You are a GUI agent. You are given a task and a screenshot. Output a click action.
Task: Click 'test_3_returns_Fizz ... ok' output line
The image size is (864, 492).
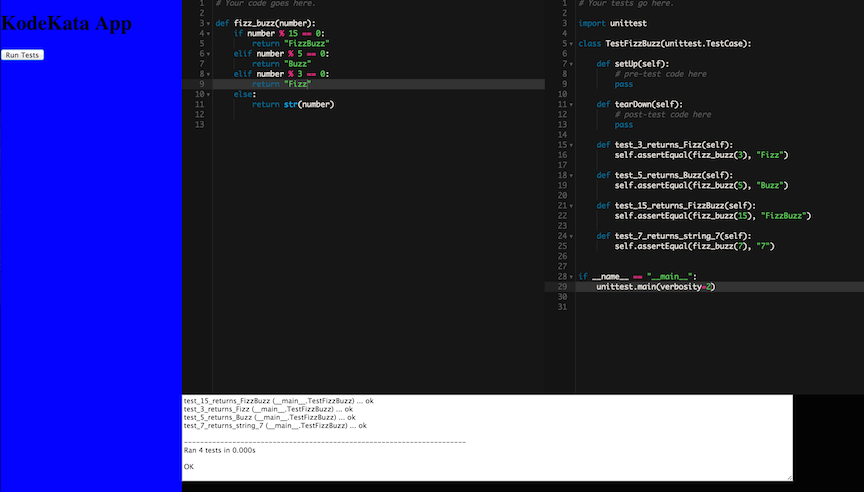[x=268, y=409]
